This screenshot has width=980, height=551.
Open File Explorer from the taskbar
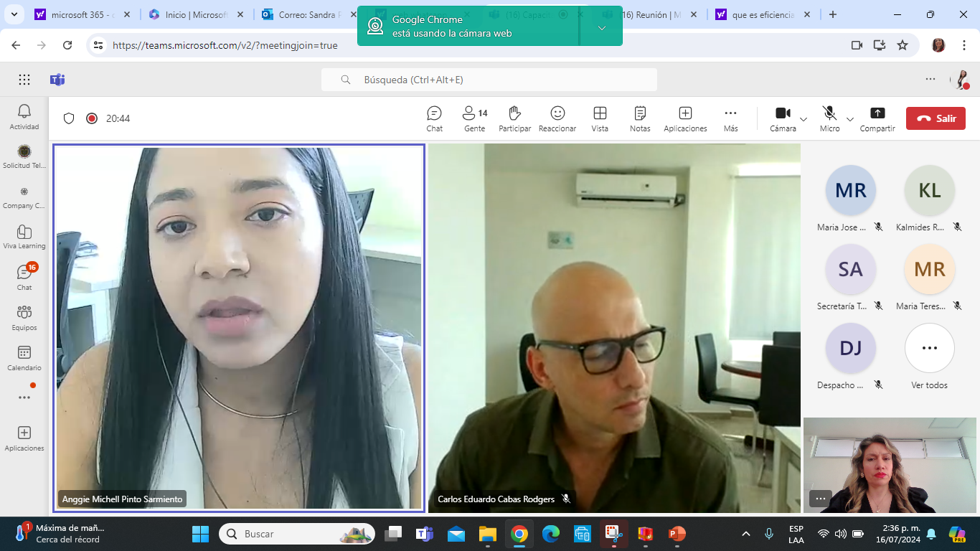(488, 534)
